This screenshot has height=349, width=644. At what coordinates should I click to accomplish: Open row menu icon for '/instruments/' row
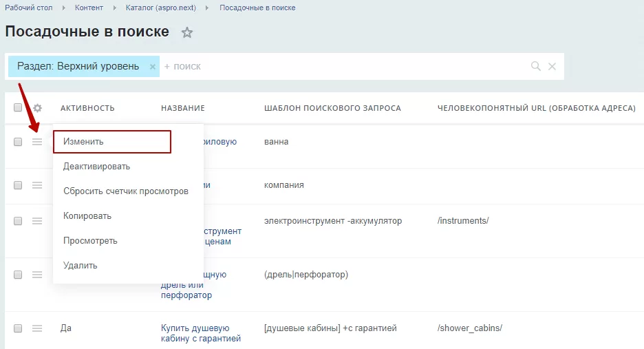point(37,221)
